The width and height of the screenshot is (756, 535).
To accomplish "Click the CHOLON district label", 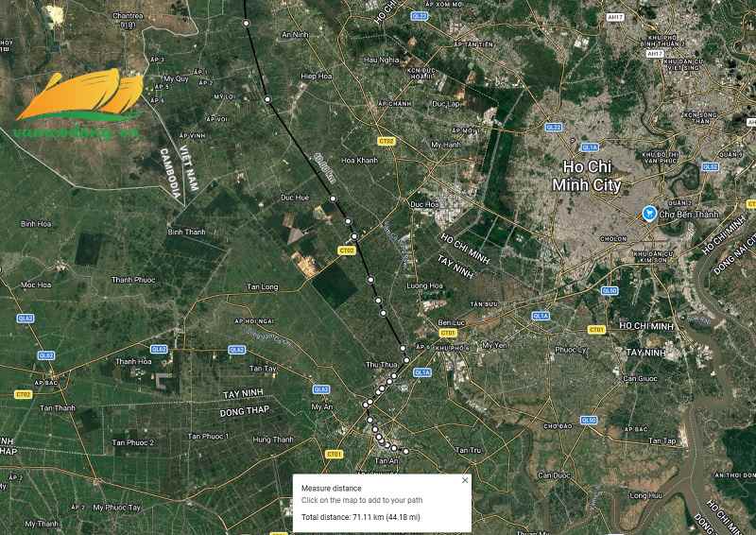I will [613, 239].
